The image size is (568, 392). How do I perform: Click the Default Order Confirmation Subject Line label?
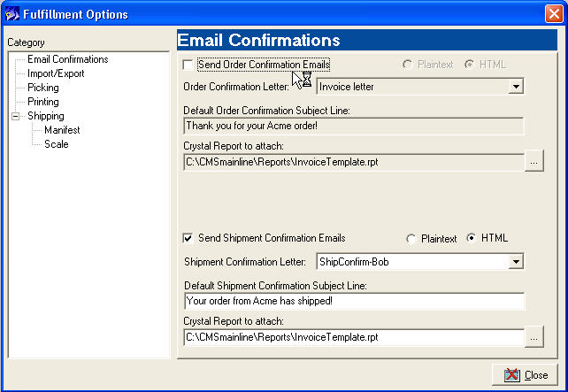pyautogui.click(x=266, y=111)
